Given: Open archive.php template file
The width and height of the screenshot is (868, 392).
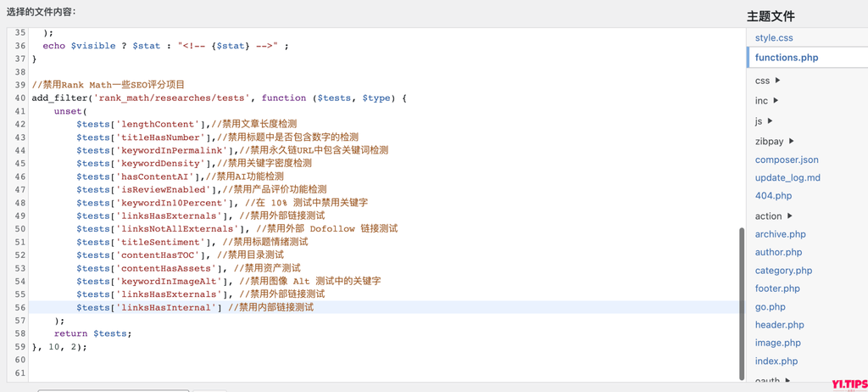Looking at the screenshot, I should pos(780,234).
